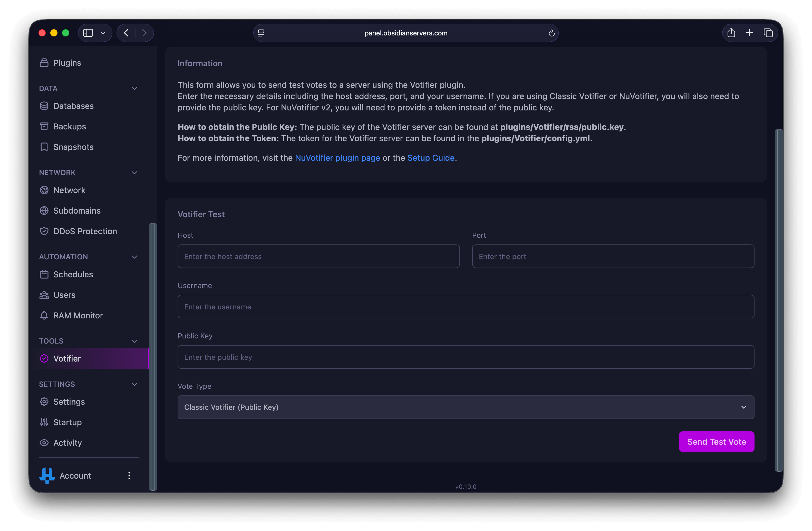Click the Startup sliders icon
Image resolution: width=812 pixels, height=531 pixels.
[44, 422]
